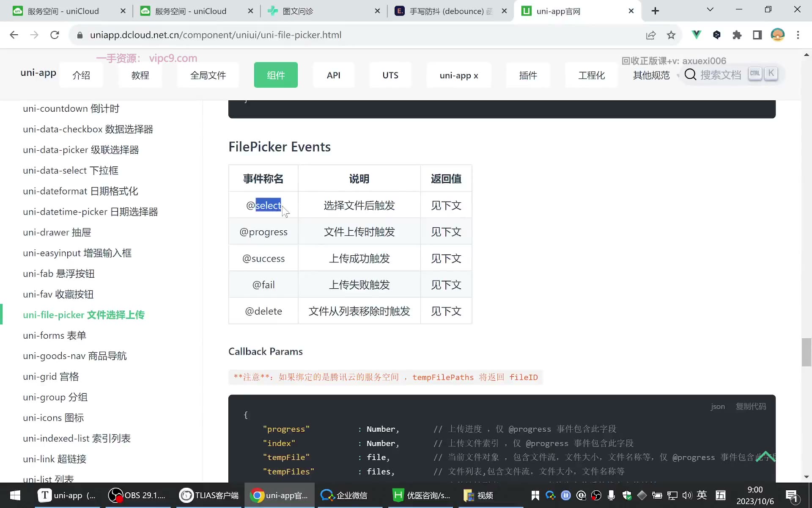Open uni-data-select 下拉框 in sidebar

(71, 171)
